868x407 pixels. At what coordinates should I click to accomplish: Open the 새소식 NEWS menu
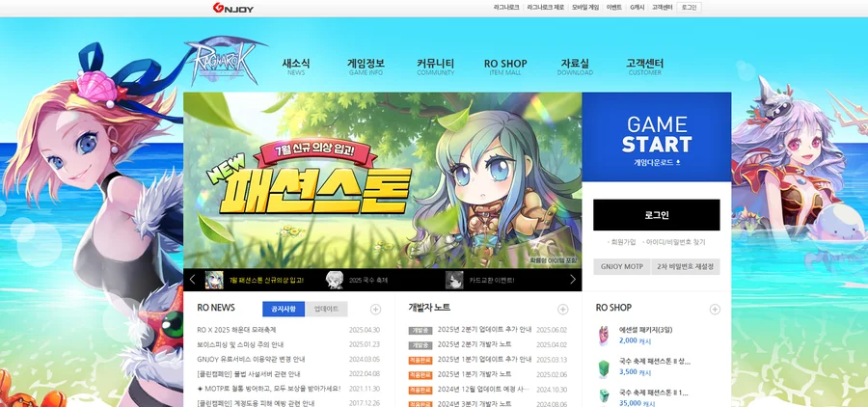tap(296, 67)
